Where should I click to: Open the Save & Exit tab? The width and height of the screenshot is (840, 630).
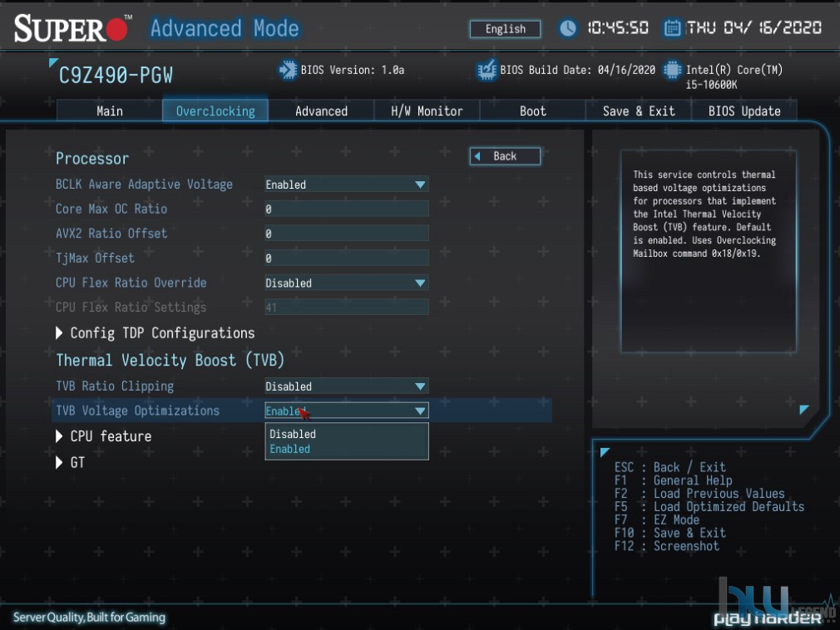pyautogui.click(x=639, y=111)
